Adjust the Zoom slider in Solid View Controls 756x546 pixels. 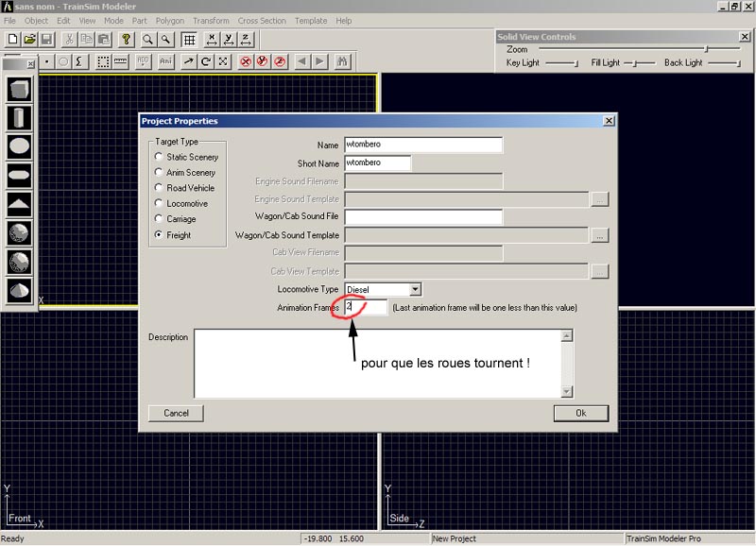pyautogui.click(x=705, y=49)
